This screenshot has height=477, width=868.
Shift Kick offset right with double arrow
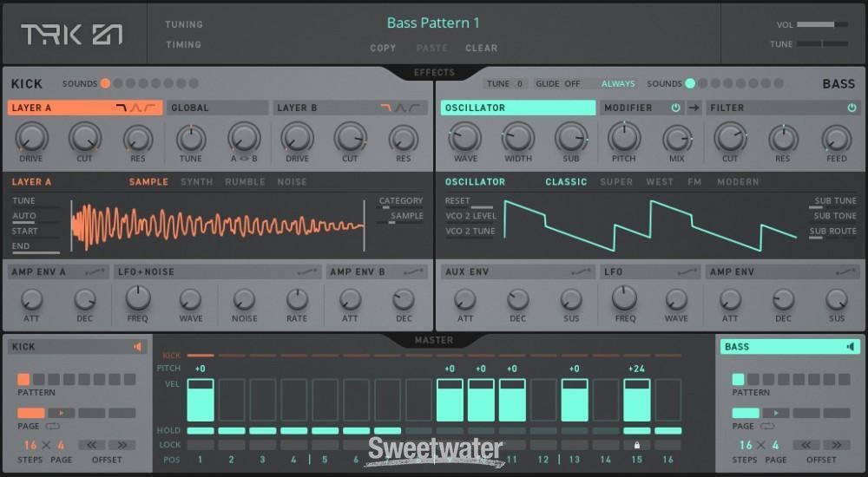click(x=122, y=445)
